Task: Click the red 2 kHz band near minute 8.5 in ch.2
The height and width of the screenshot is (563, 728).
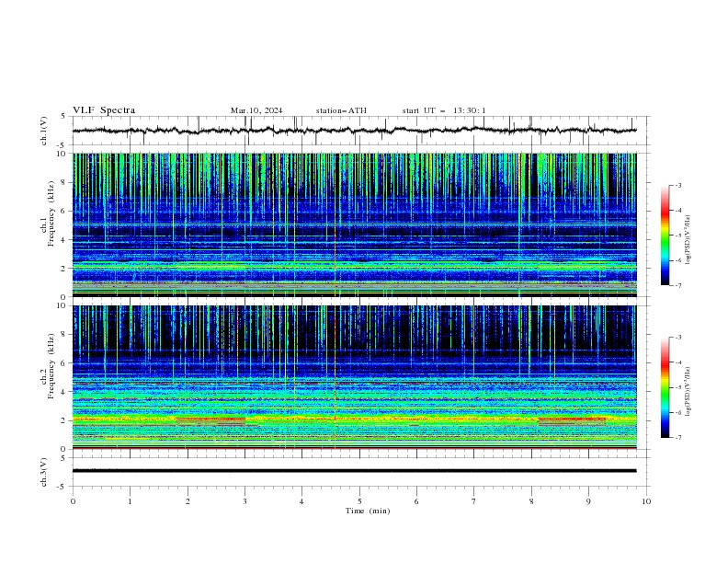Action: pyautogui.click(x=572, y=419)
